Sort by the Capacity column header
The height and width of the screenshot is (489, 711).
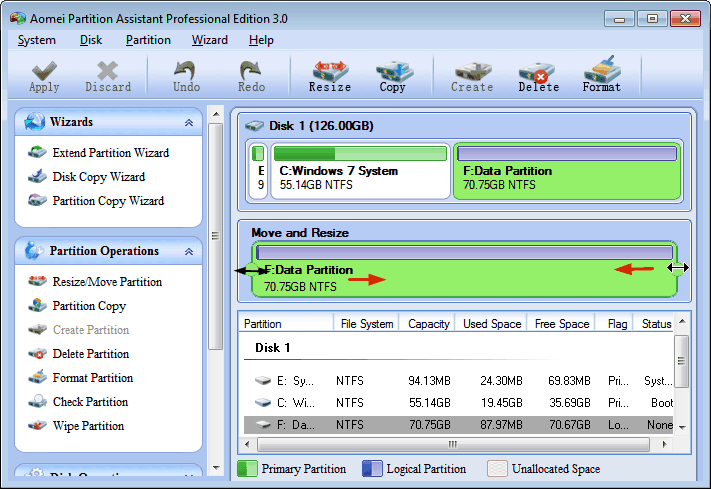click(x=427, y=324)
